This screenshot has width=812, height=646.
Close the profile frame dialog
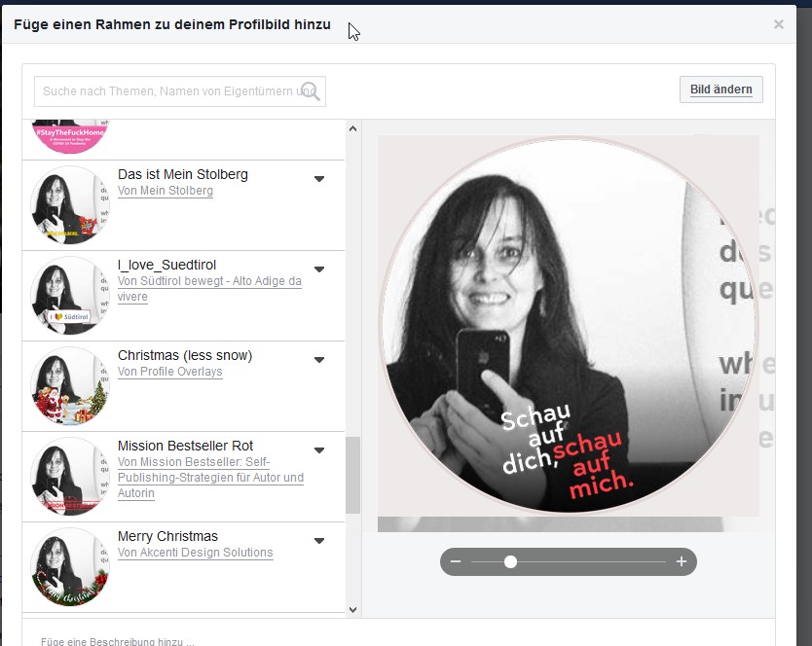click(778, 24)
